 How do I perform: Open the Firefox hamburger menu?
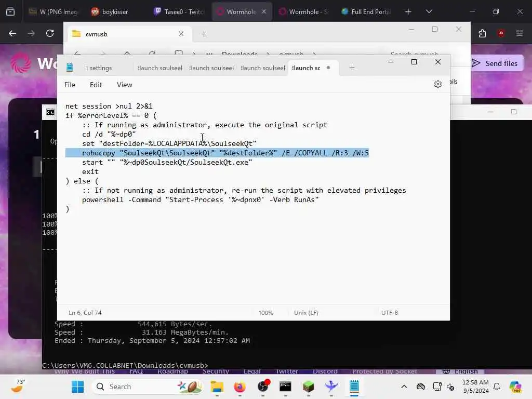520,33
